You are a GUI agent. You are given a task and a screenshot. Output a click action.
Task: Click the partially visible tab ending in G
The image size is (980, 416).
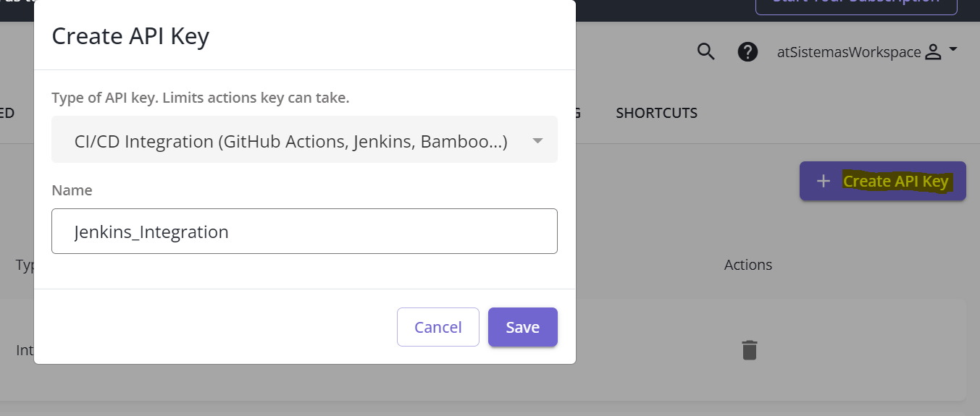[x=577, y=113]
